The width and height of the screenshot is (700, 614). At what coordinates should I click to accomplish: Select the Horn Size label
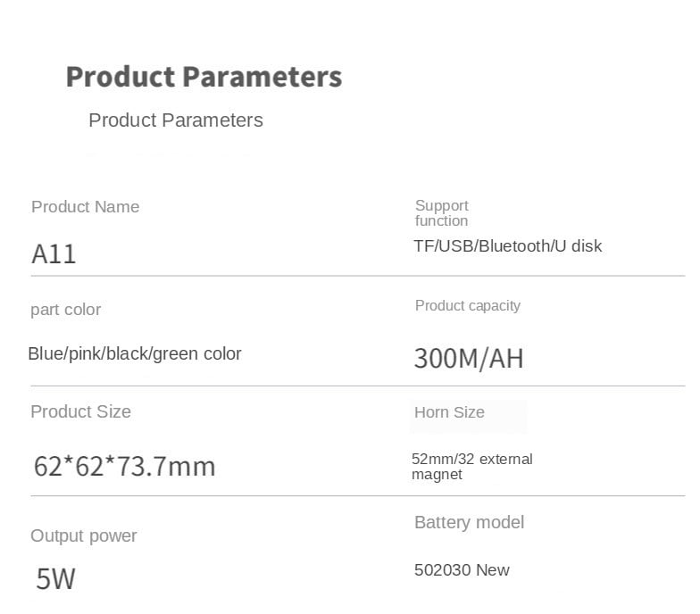point(449,412)
